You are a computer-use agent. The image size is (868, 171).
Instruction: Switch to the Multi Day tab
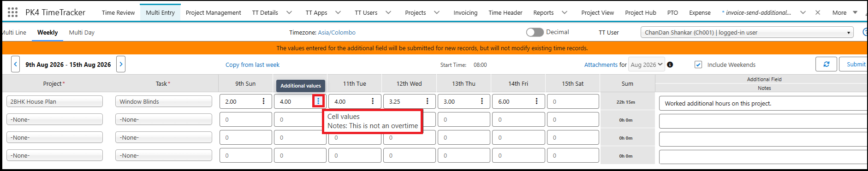[82, 32]
